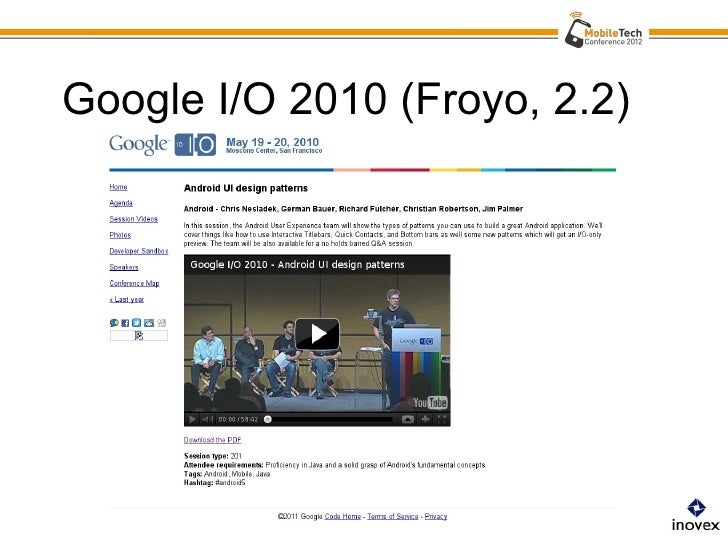Share the page on Facebook
The image size is (728, 546).
[x=125, y=323]
